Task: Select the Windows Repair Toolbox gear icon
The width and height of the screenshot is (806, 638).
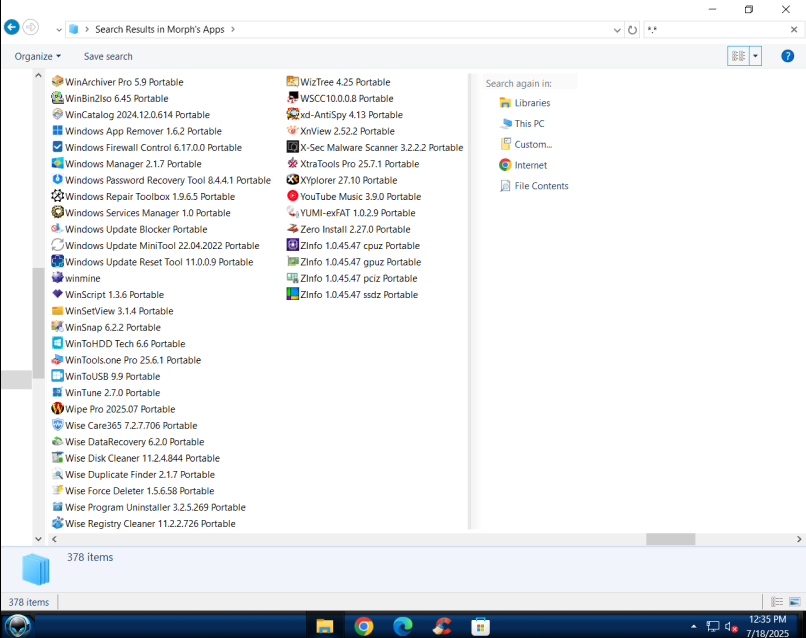Action: [58, 196]
